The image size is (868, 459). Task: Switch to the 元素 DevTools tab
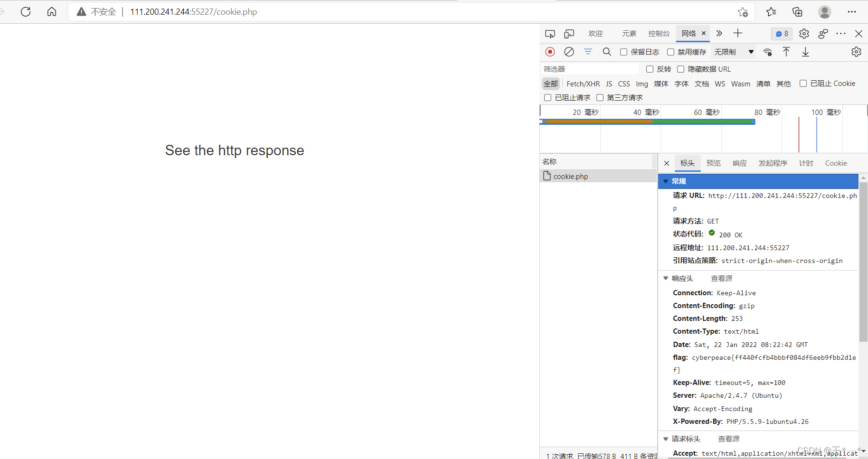click(x=629, y=33)
